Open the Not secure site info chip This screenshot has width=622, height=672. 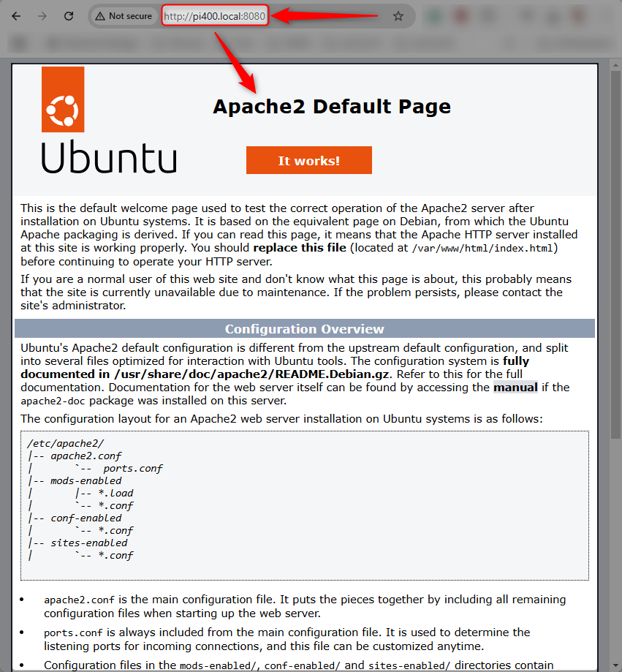(x=124, y=16)
